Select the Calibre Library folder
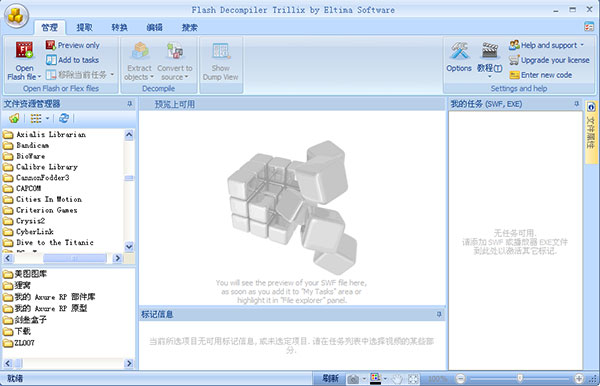The height and width of the screenshot is (386, 600). point(40,167)
